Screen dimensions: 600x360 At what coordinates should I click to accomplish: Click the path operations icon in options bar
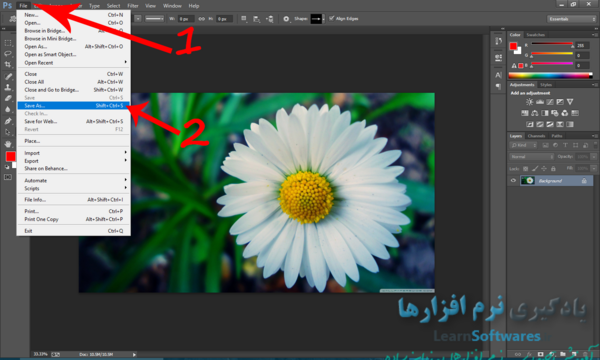pyautogui.click(x=244, y=19)
